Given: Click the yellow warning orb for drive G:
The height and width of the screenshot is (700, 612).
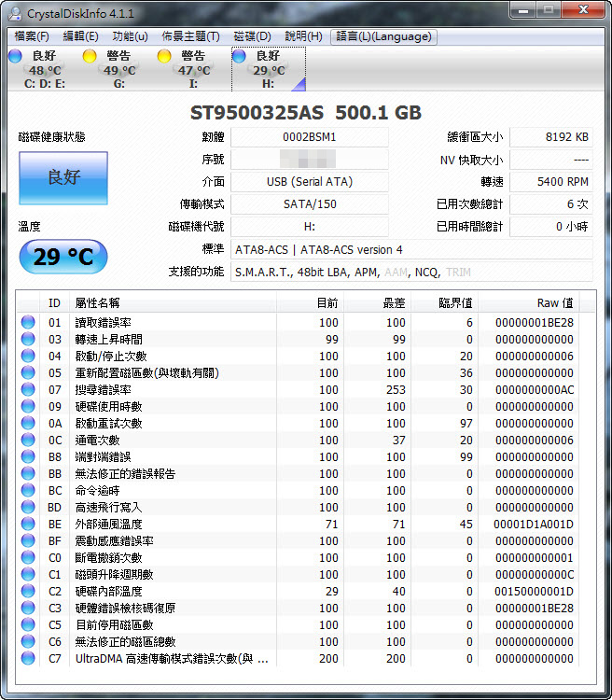Looking at the screenshot, I should point(90,56).
